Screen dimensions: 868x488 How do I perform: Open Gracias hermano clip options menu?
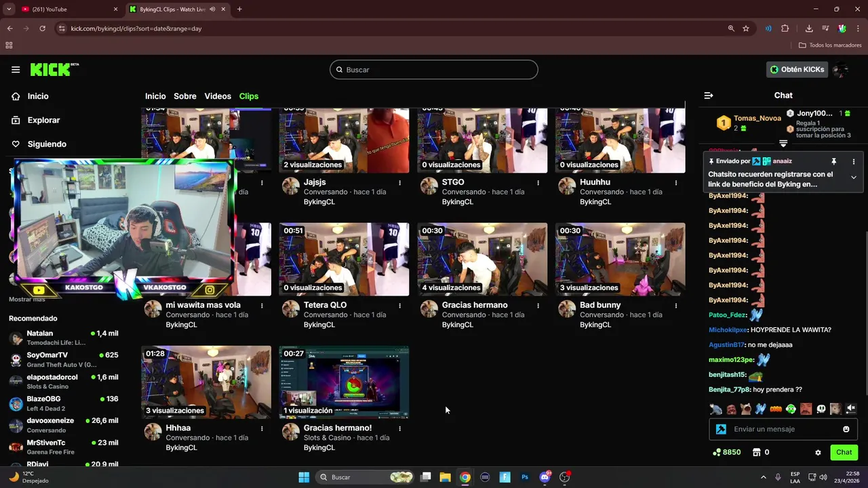click(x=538, y=305)
